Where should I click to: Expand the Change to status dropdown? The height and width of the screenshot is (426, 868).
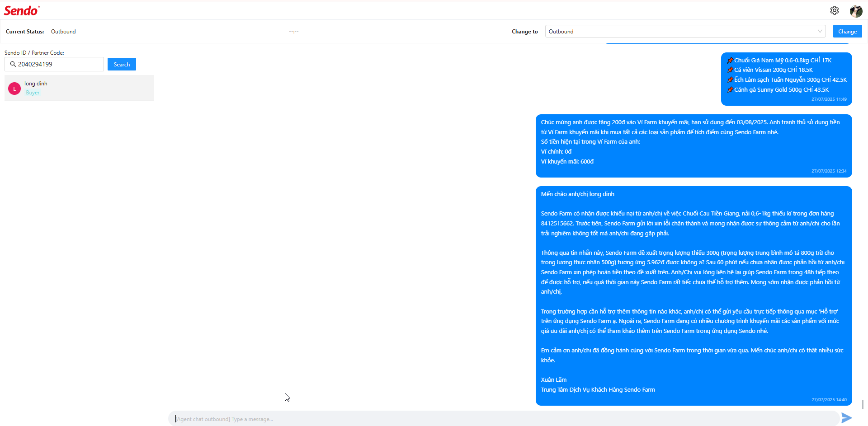coord(685,31)
